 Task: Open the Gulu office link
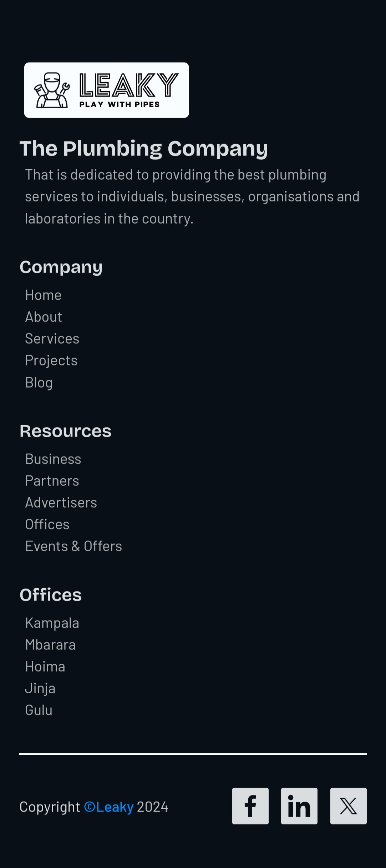pyautogui.click(x=39, y=710)
